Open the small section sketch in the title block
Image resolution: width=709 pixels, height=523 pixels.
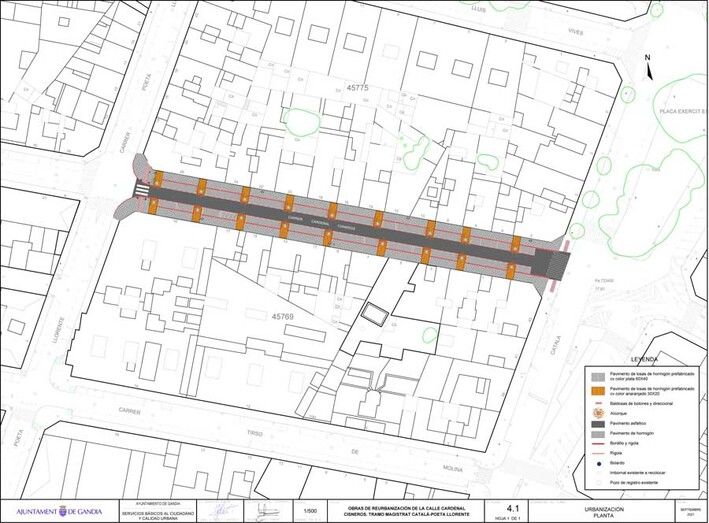pos(268,510)
